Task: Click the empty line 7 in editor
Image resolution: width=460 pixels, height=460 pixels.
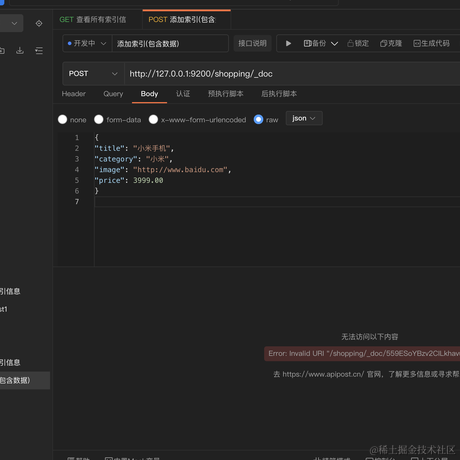Action: (277, 202)
